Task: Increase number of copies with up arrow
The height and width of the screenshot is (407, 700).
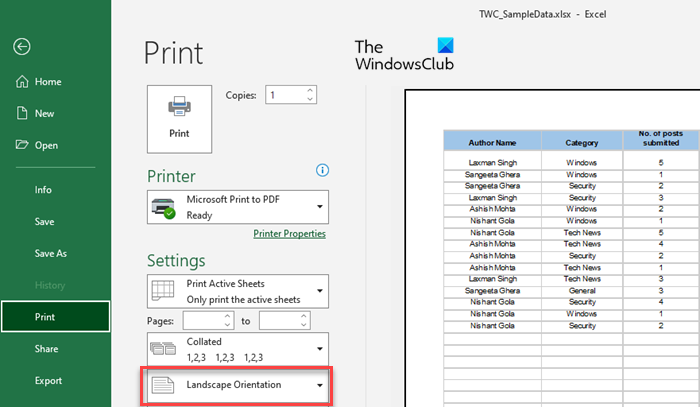Action: [x=310, y=90]
